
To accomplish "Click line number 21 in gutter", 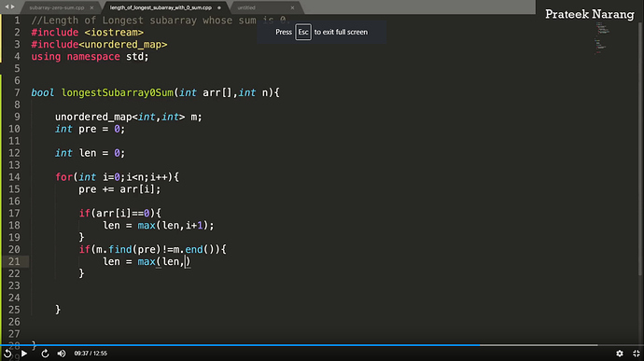I will tap(14, 261).
